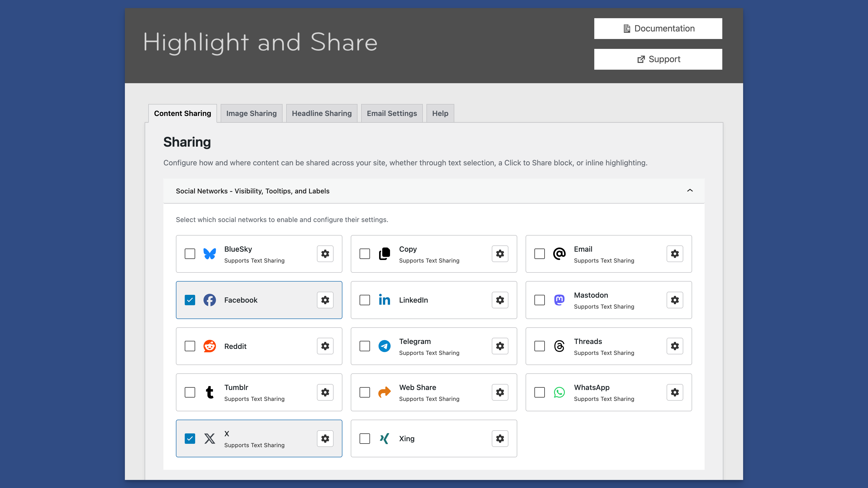Image resolution: width=868 pixels, height=488 pixels.
Task: Open BlueSky settings gear
Action: tap(325, 253)
